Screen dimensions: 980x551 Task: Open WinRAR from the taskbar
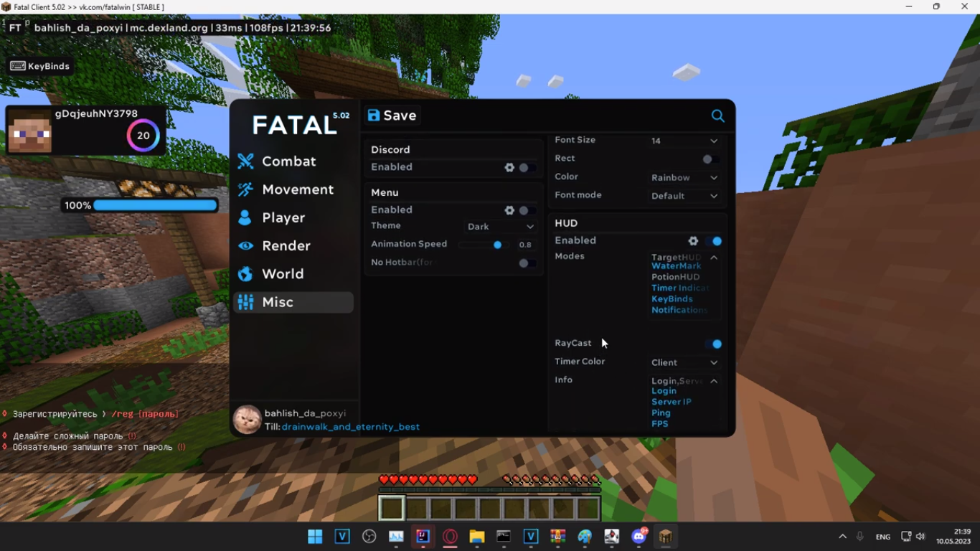(558, 537)
